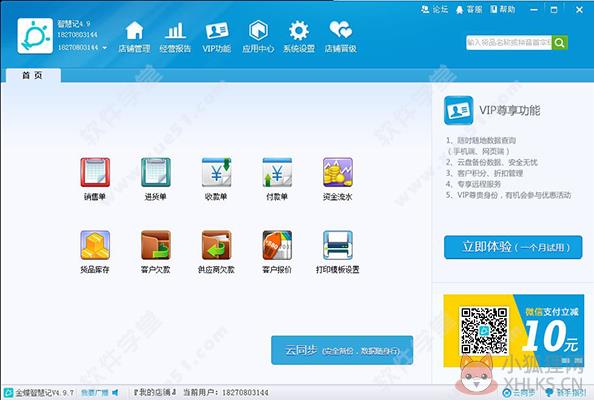The image size is (594, 400).
Task: Click the green search magnifier button
Action: pos(560,43)
